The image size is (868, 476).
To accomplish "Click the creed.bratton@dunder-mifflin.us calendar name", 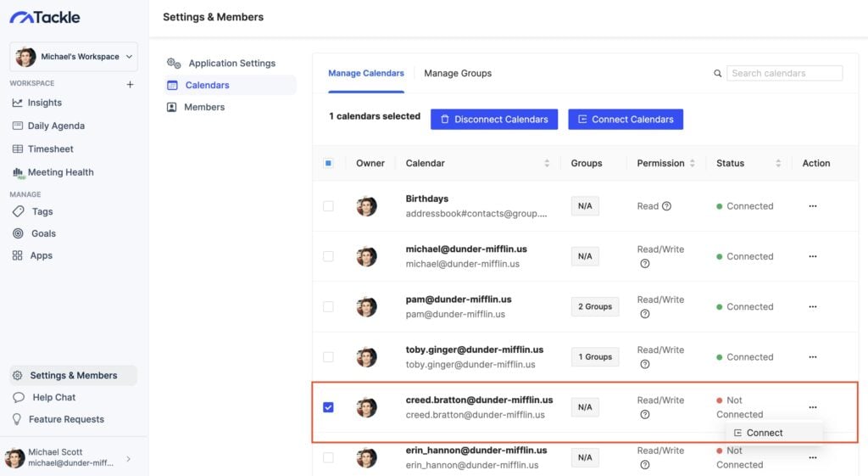I will pyautogui.click(x=480, y=400).
